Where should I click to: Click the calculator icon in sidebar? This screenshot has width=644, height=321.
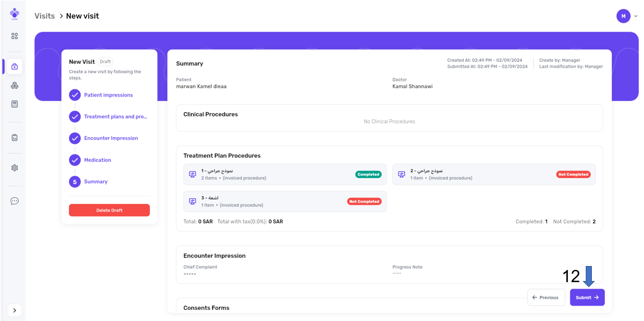click(x=14, y=104)
